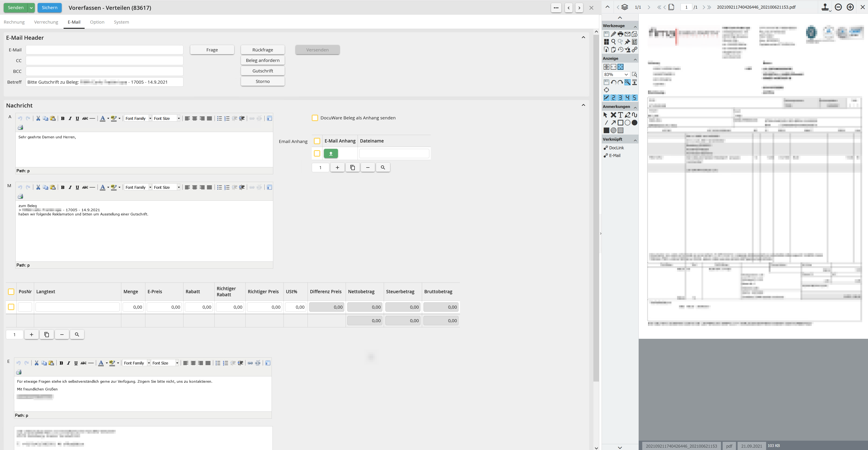Viewport: 868px width, 450px height.
Task: Open the Option tab
Action: coord(97,22)
